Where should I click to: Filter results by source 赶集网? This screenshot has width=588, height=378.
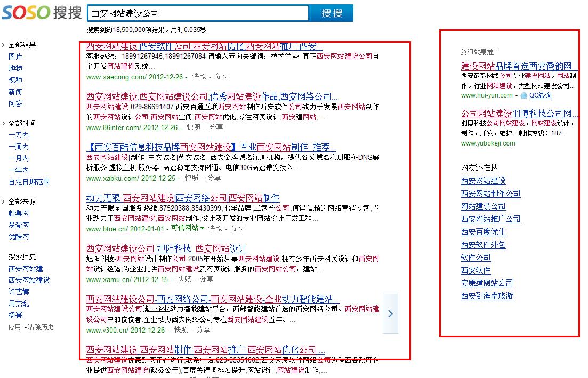[x=19, y=213]
